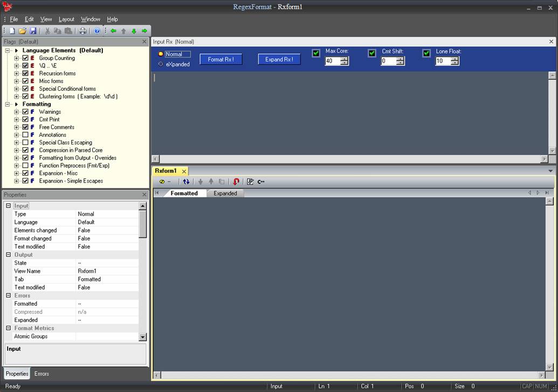The image size is (558, 392).
Task: Click the Max Core spinner arrows
Action: tap(345, 61)
